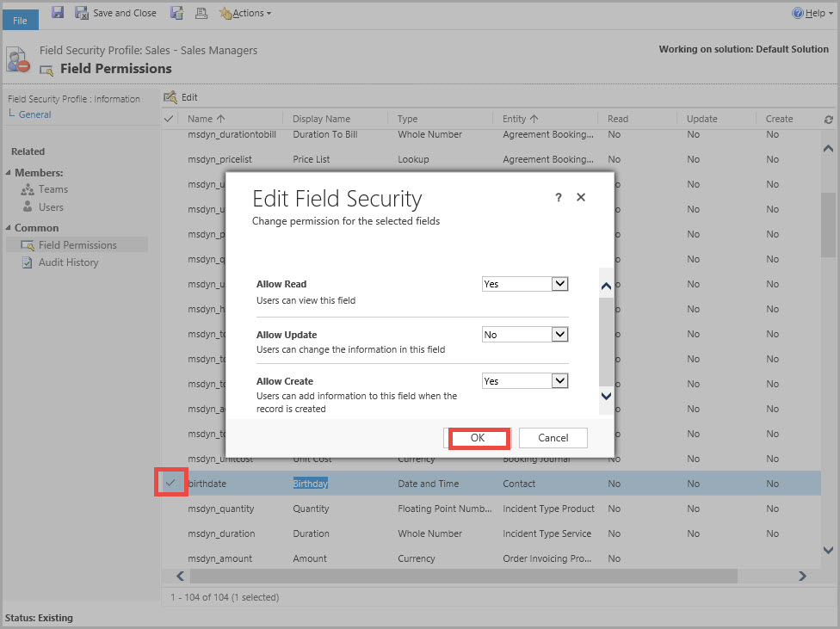840x629 pixels.
Task: Click the Save and Close icon
Action: (x=83, y=13)
